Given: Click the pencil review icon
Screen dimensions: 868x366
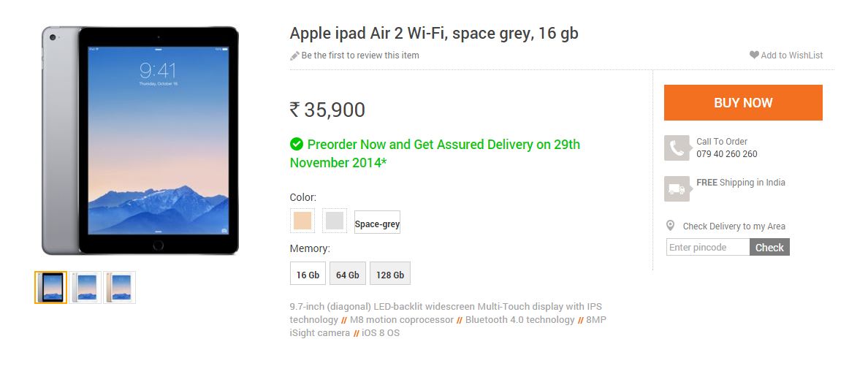Looking at the screenshot, I should [x=294, y=56].
